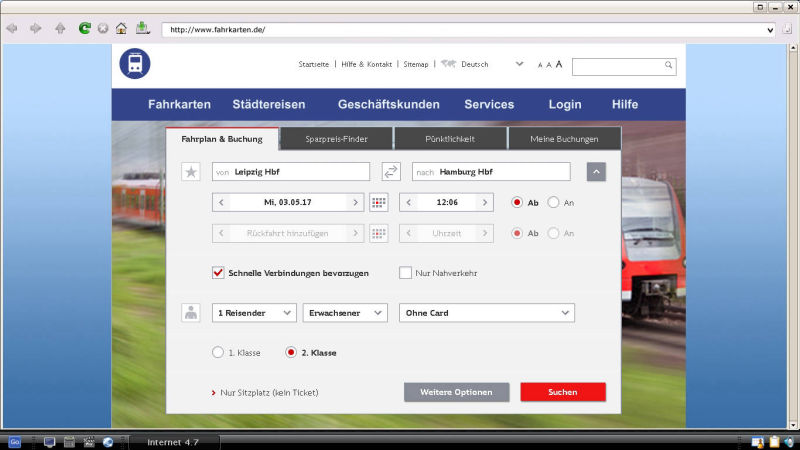Click the 'nach Hamburg Hbf' destination field
800x450 pixels.
pos(491,172)
